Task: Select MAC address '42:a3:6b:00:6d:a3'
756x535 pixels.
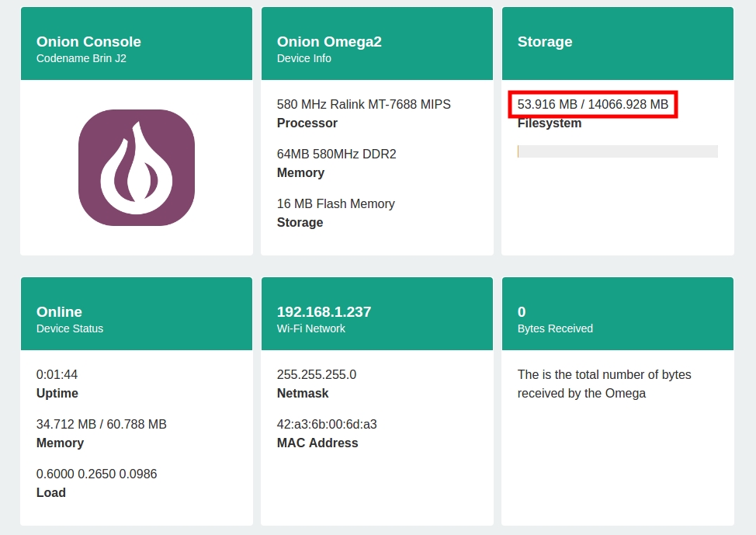Action: (327, 424)
